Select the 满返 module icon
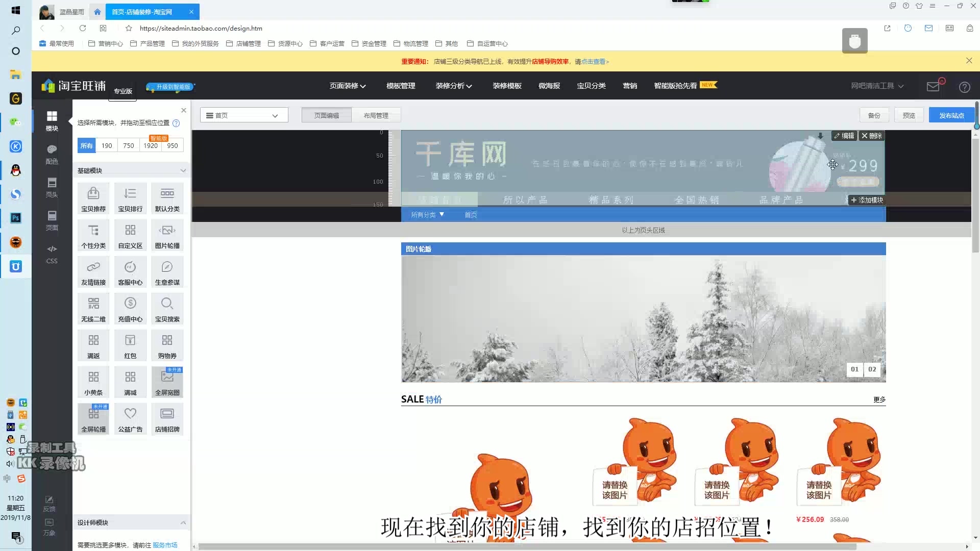Image resolution: width=980 pixels, height=551 pixels. tap(93, 345)
